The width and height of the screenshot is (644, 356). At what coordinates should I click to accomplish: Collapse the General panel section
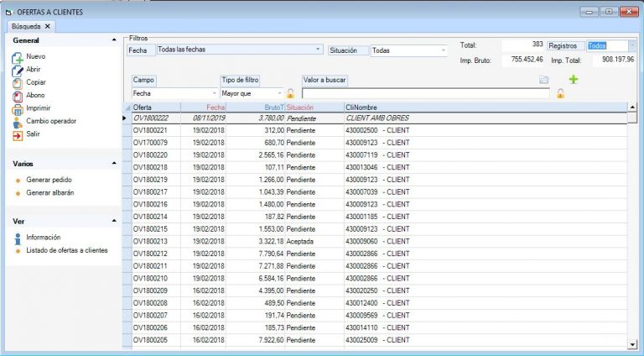pos(114,39)
